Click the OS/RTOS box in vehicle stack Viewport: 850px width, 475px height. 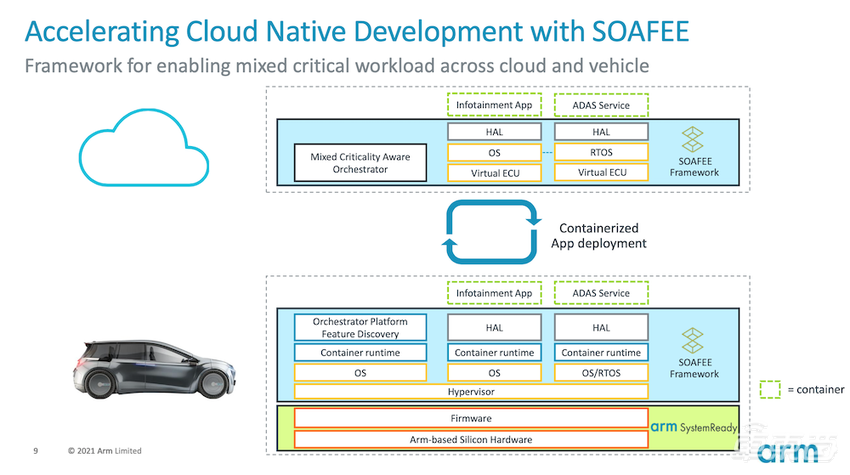coord(600,372)
